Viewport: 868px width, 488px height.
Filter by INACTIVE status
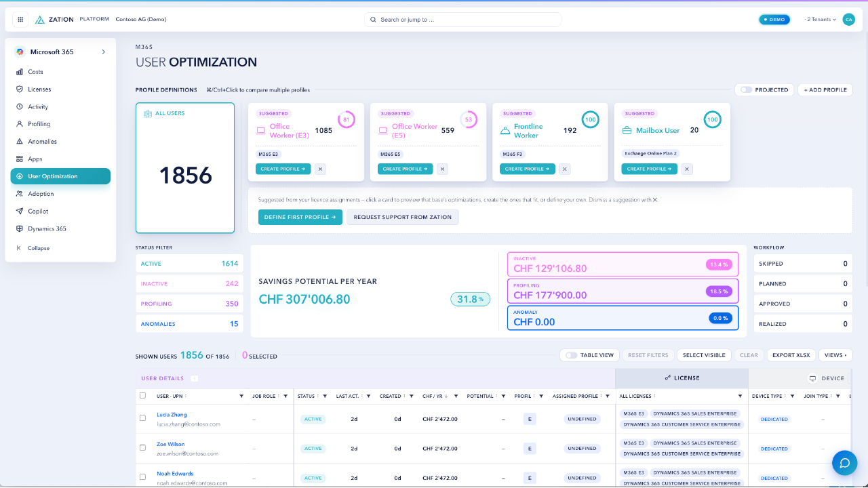[x=190, y=284]
